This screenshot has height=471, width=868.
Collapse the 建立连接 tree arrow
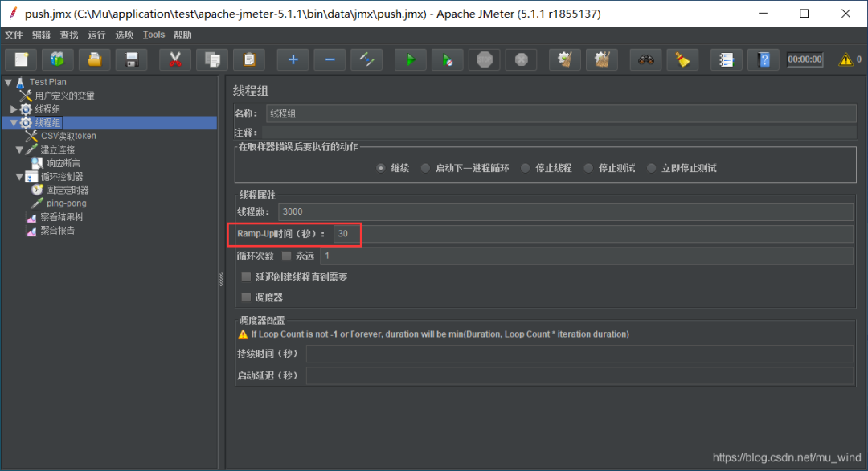pos(19,149)
